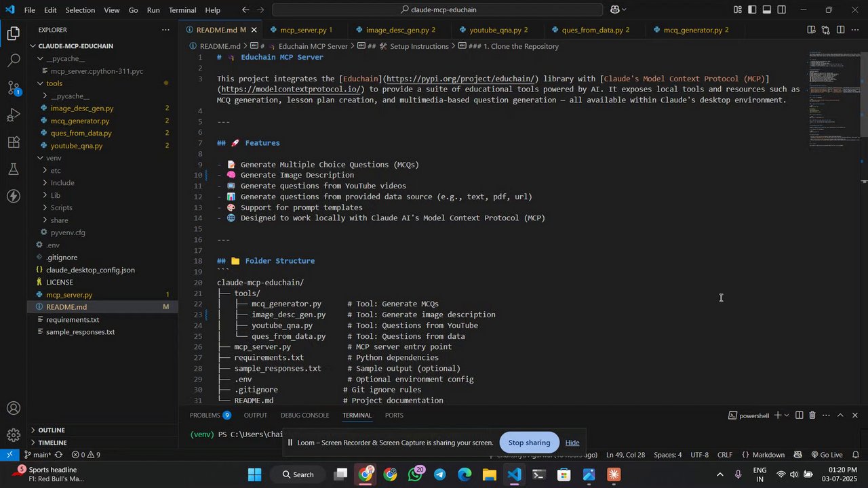Open the Windows Start menu
This screenshot has height=488, width=868.
[x=255, y=474]
